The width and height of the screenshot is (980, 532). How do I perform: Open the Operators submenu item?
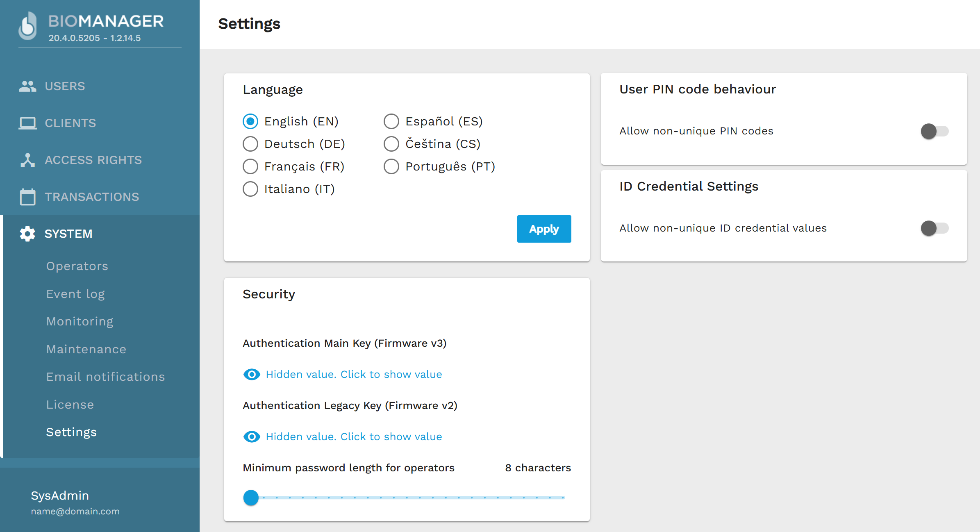point(77,266)
